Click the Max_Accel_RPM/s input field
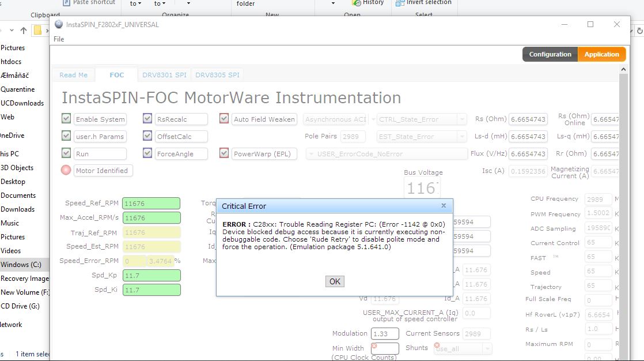644x361 pixels. pos(151,217)
